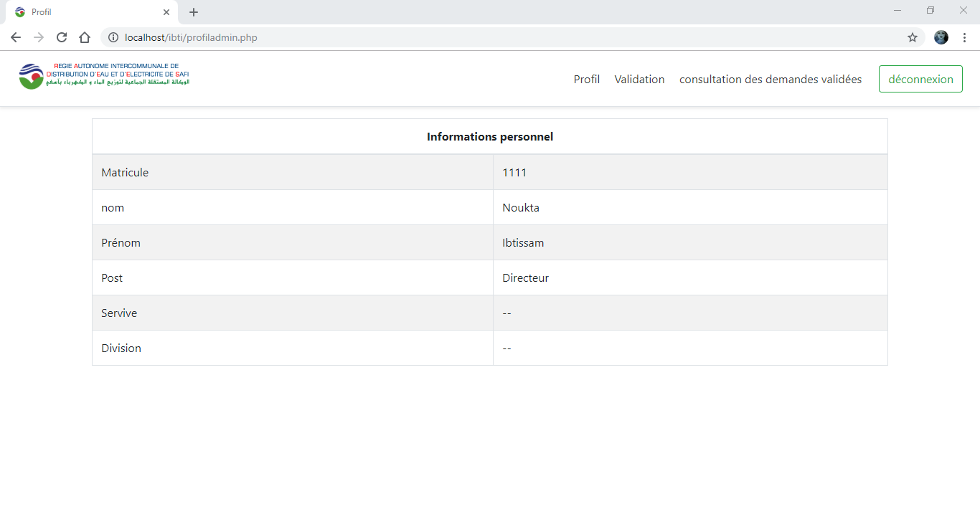Bookmark this page using the star icon
Screen dimensions: 980x522
(912, 37)
